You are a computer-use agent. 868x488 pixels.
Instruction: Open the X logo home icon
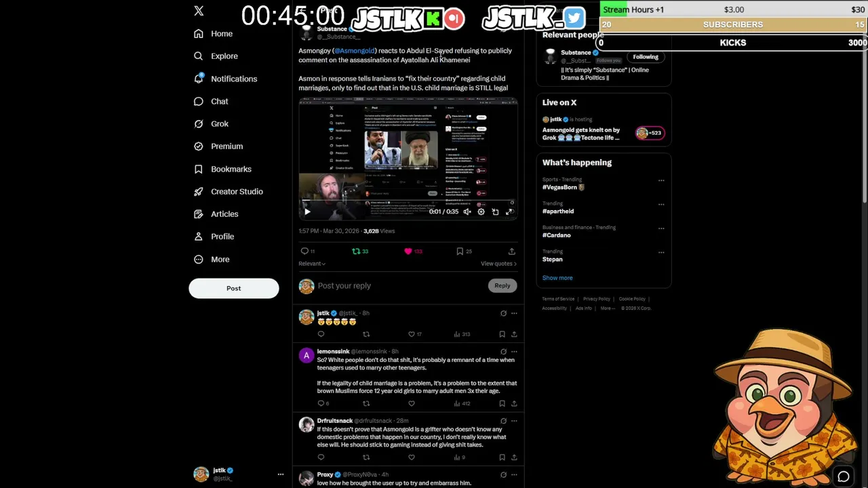(x=199, y=11)
